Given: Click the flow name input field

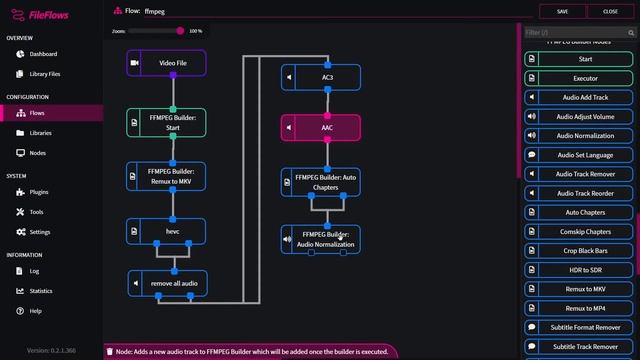Looking at the screenshot, I should click(x=338, y=11).
